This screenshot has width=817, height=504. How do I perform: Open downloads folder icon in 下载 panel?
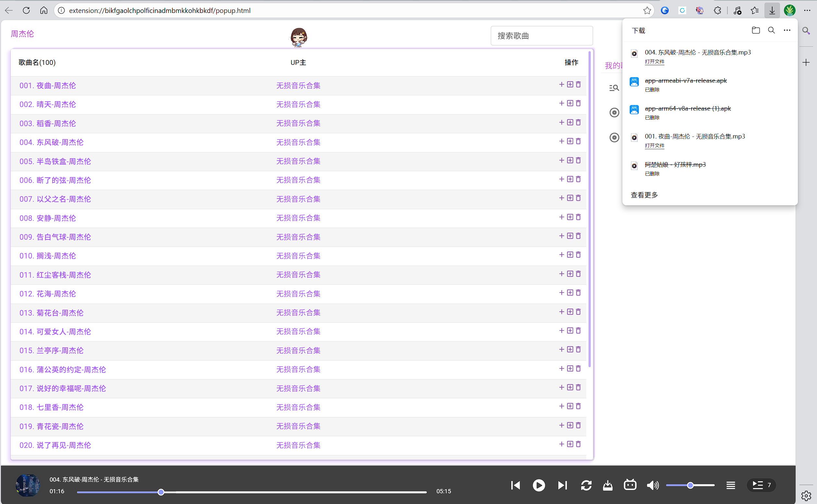coord(756,30)
